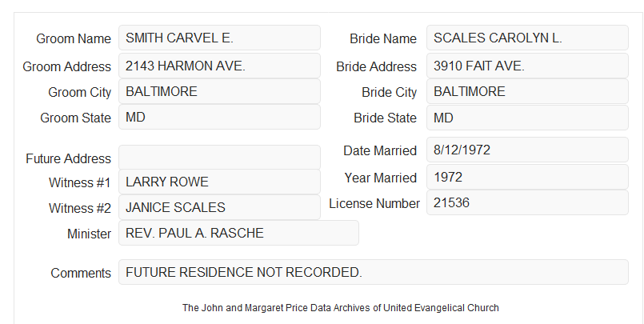The width and height of the screenshot is (644, 324).
Task: Click the Bride Address field
Action: pos(527,66)
